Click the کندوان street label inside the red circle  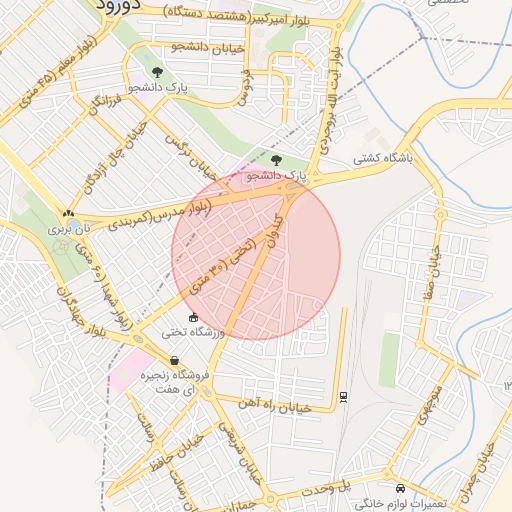click(x=275, y=232)
